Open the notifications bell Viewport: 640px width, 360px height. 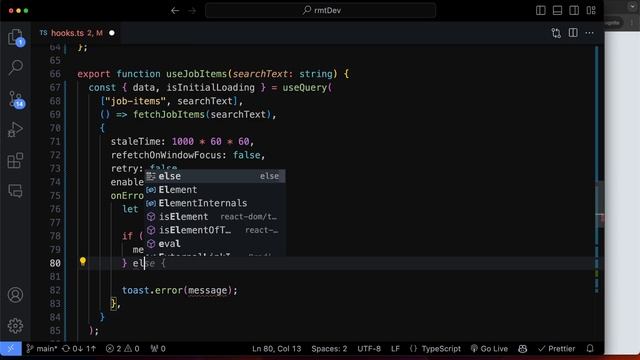[590, 349]
